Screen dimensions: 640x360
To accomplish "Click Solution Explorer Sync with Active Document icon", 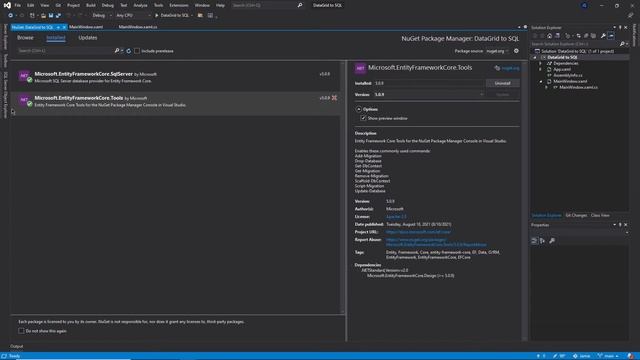I will coord(578,36).
